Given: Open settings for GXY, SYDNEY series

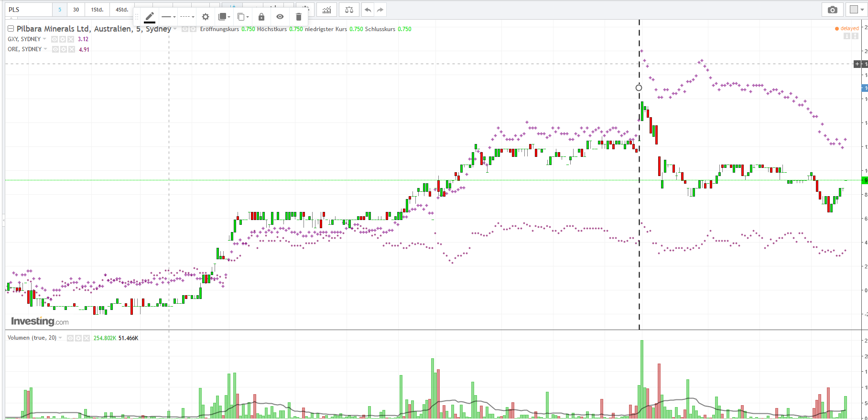Looking at the screenshot, I should click(63, 39).
